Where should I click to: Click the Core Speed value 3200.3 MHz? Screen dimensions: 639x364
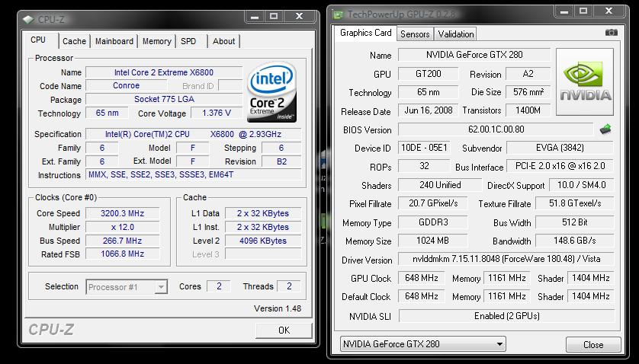[122, 213]
